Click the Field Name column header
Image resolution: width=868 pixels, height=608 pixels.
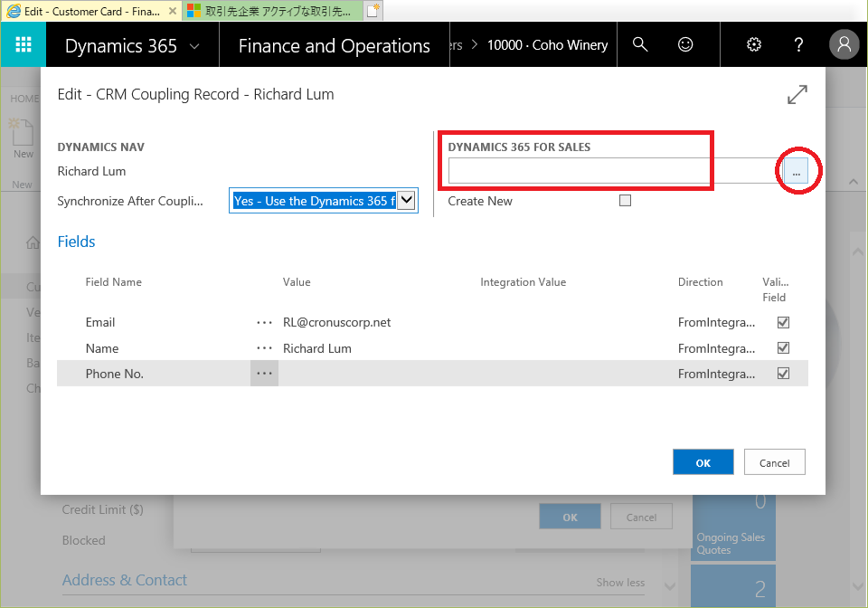[114, 282]
